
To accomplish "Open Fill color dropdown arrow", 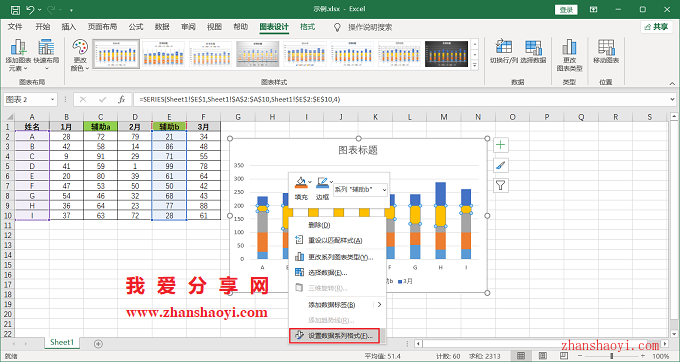I will (310, 182).
